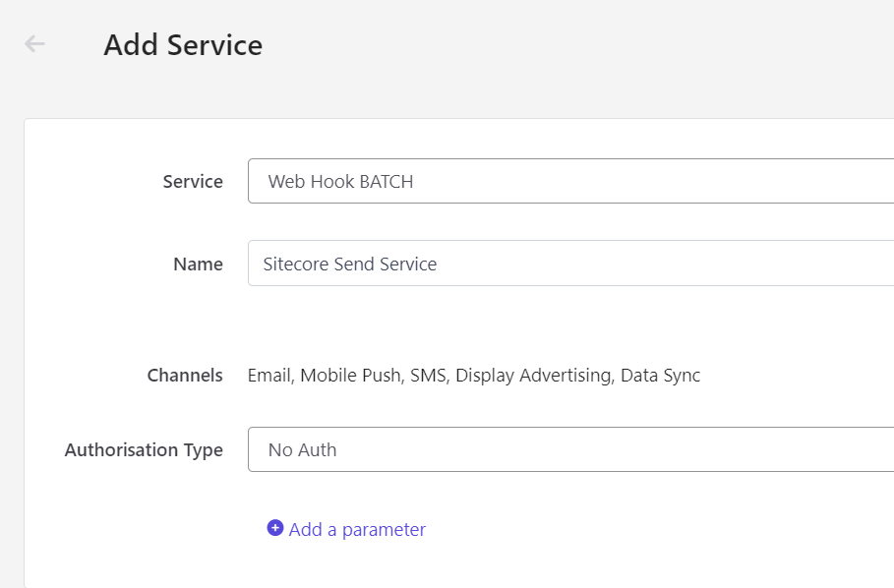Click the 'Service' field label
Viewport: 894px width, 588px height.
pyautogui.click(x=193, y=182)
